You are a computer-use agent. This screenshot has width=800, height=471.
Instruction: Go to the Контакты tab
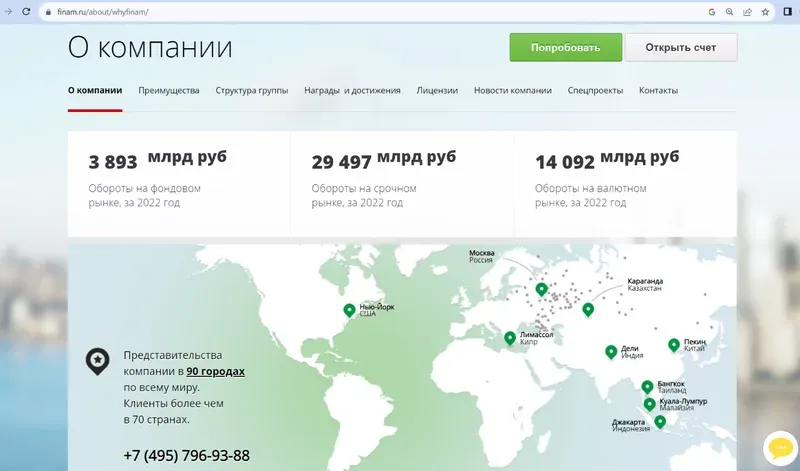point(658,90)
